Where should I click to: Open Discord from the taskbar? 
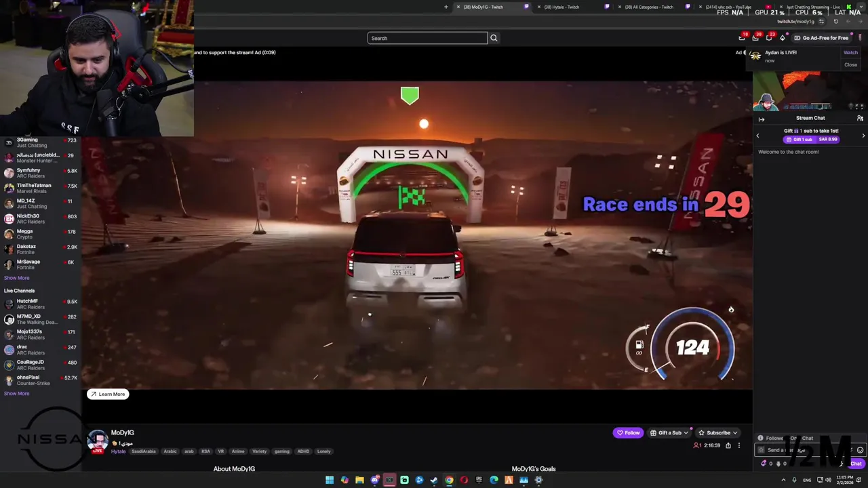pyautogui.click(x=375, y=480)
